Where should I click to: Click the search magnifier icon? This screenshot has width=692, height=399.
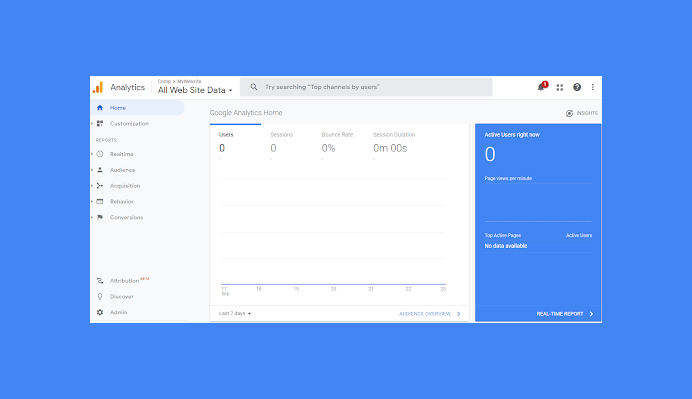pos(254,87)
